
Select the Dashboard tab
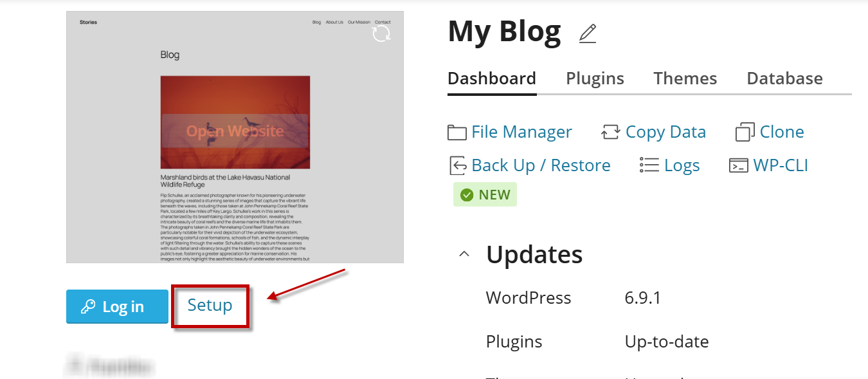(492, 79)
